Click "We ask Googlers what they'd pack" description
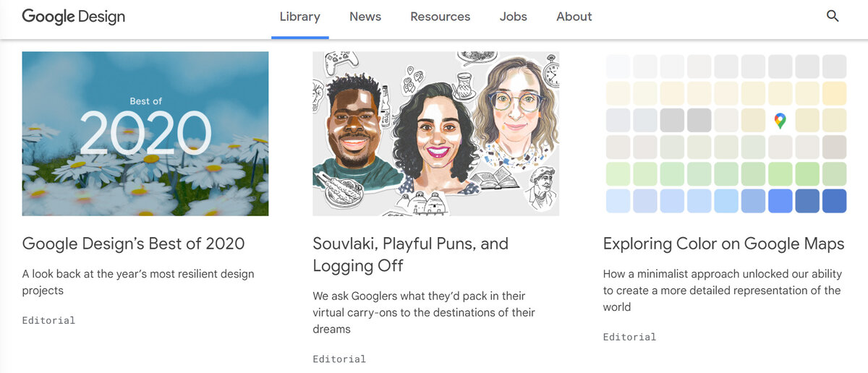The height and width of the screenshot is (373, 868). 424,312
